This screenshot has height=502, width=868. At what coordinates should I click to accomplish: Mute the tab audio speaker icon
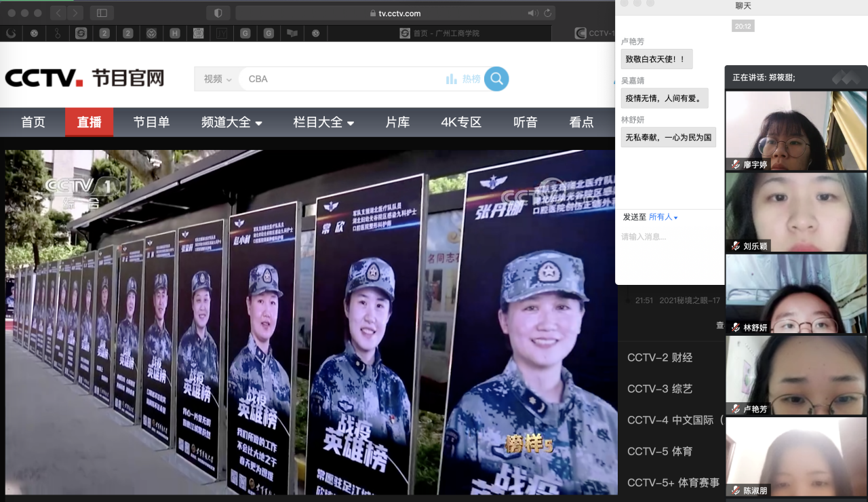[x=532, y=13]
